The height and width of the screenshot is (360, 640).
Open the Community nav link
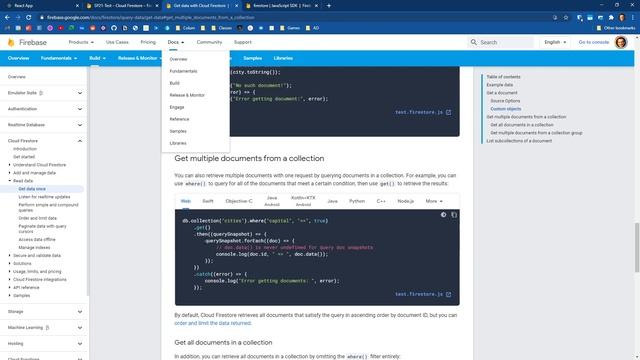pos(209,42)
